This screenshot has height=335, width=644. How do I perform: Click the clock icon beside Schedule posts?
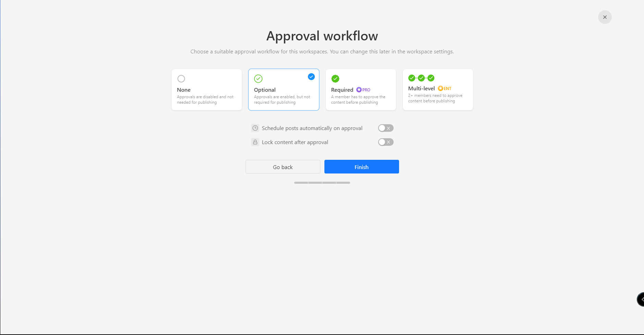click(x=255, y=128)
